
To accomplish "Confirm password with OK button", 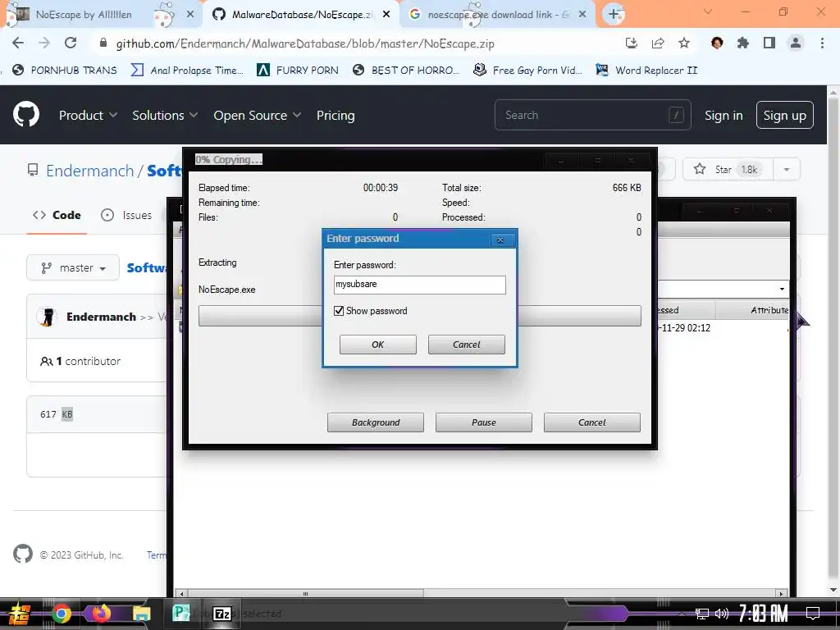I will coord(377,345).
